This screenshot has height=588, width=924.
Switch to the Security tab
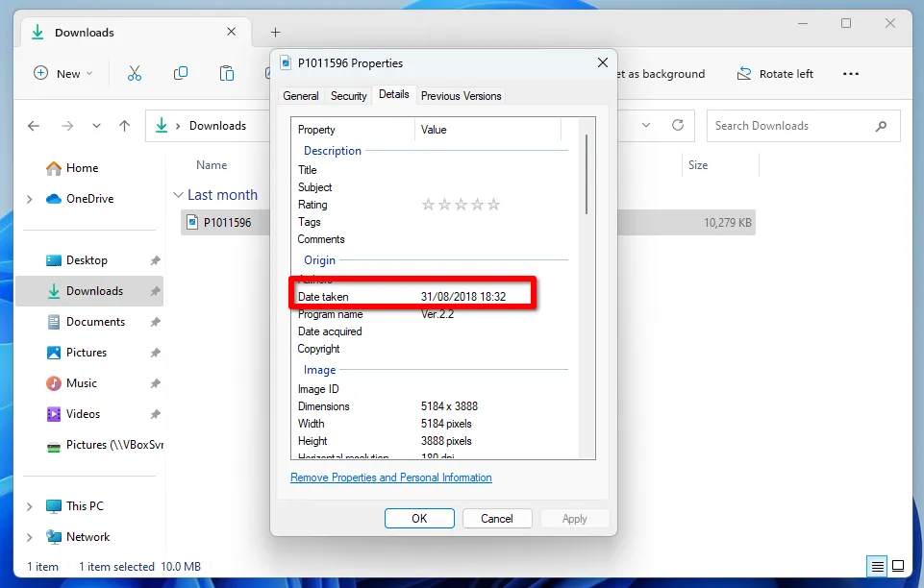tap(348, 95)
